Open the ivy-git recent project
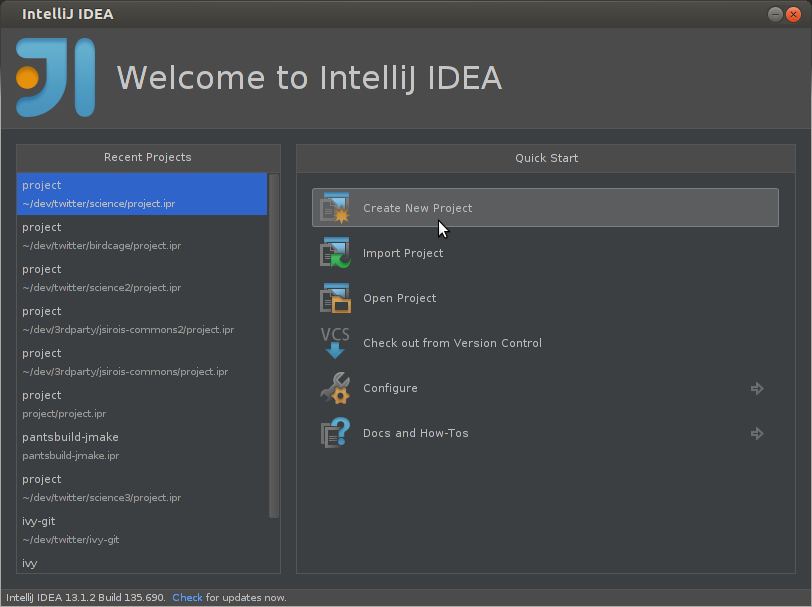The height and width of the screenshot is (607, 812). pyautogui.click(x=142, y=530)
